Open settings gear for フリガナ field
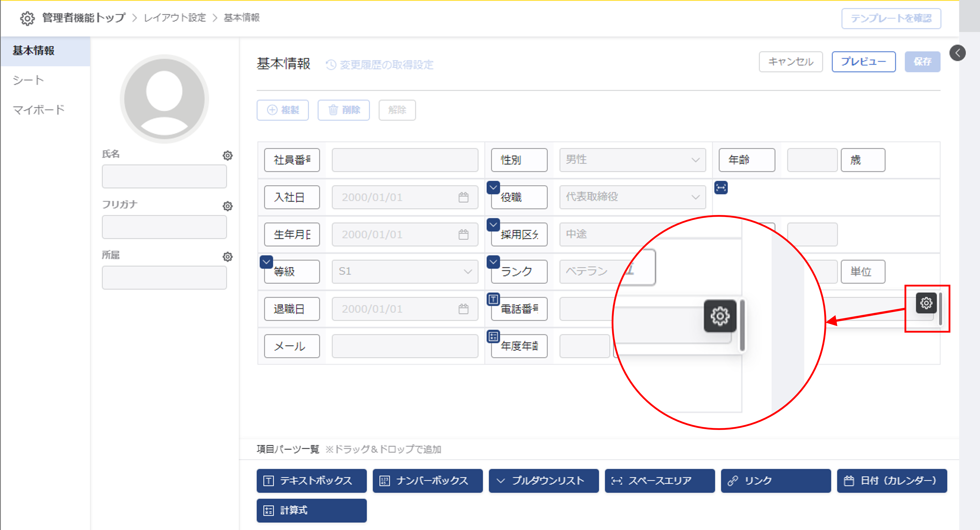 pyautogui.click(x=227, y=206)
